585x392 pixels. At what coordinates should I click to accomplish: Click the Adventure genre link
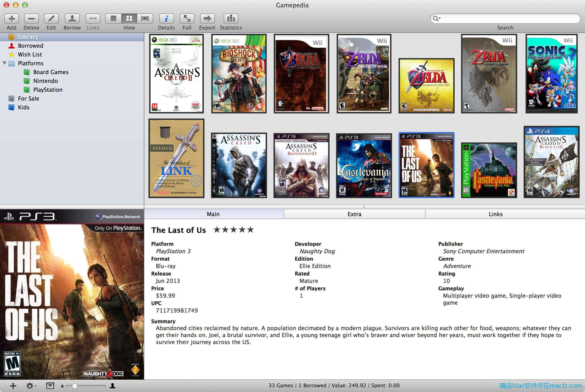tap(457, 266)
